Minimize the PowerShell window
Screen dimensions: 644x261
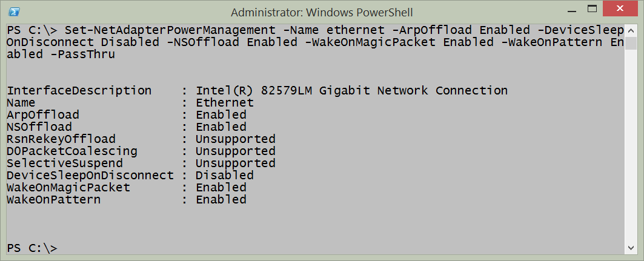[572, 10]
